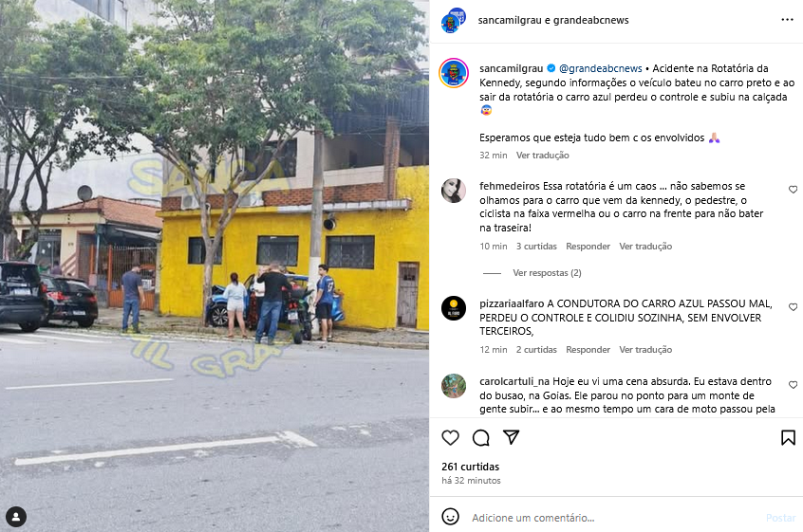
Task: Save post with bookmark icon
Action: coord(788,438)
